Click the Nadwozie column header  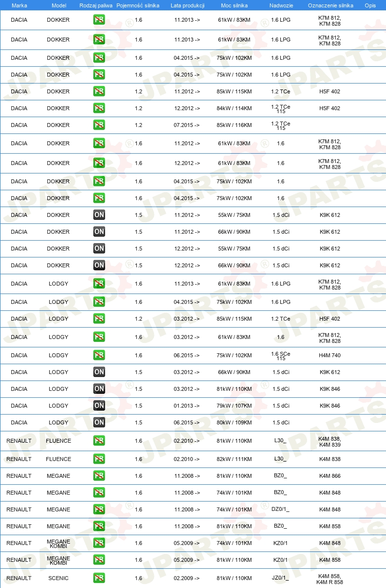pos(281,5)
